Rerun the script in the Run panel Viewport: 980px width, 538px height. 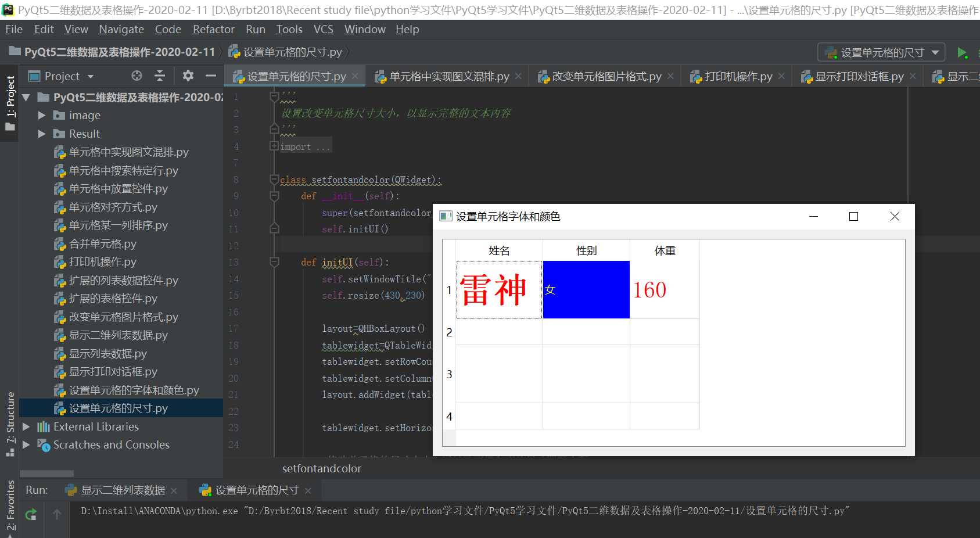click(x=31, y=514)
